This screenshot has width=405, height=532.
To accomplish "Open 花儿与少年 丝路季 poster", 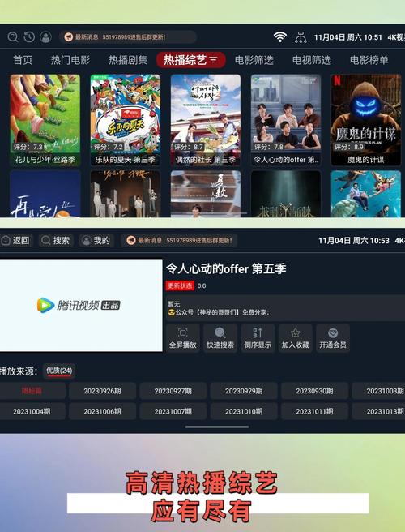I will pyautogui.click(x=45, y=120).
